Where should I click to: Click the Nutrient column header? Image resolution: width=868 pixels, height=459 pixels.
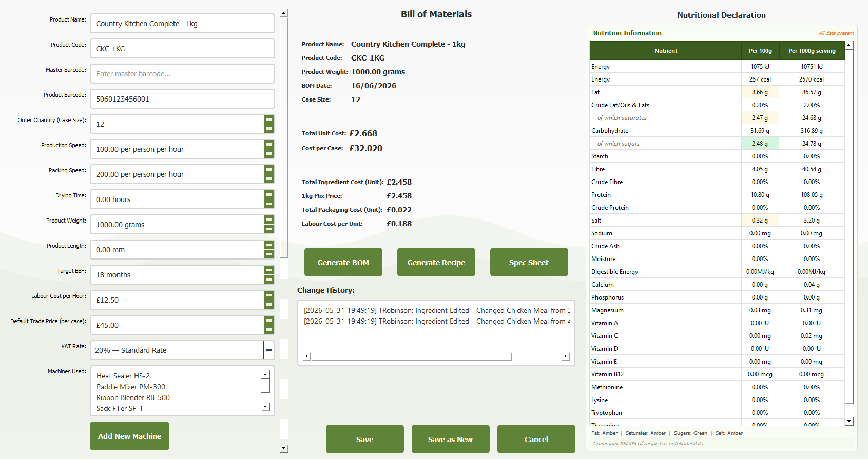(x=666, y=51)
